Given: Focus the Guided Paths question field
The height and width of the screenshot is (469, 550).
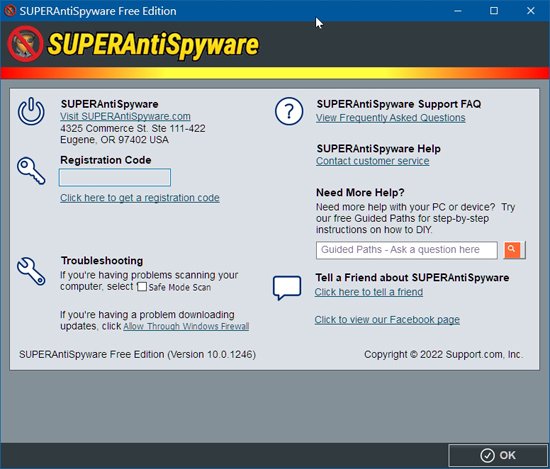Looking at the screenshot, I should coord(407,250).
